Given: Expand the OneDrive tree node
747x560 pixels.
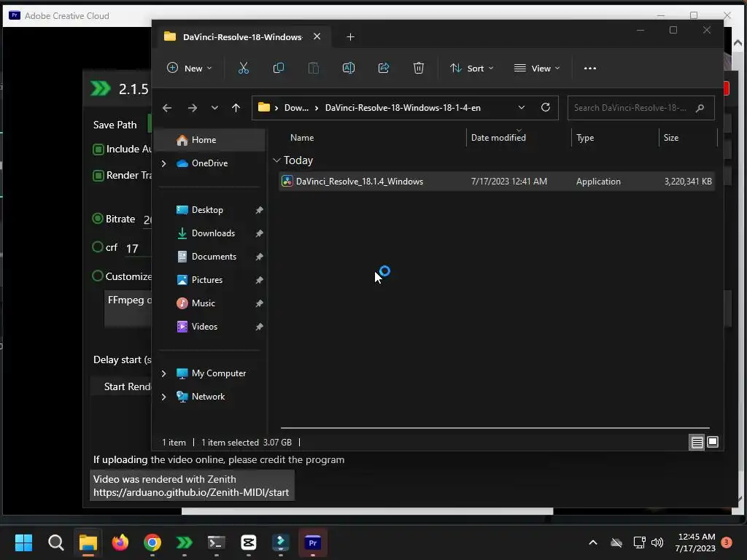Looking at the screenshot, I should (x=164, y=163).
